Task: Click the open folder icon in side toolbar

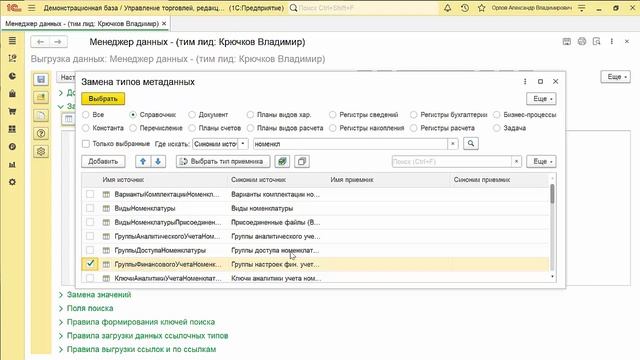Action: click(x=41, y=97)
